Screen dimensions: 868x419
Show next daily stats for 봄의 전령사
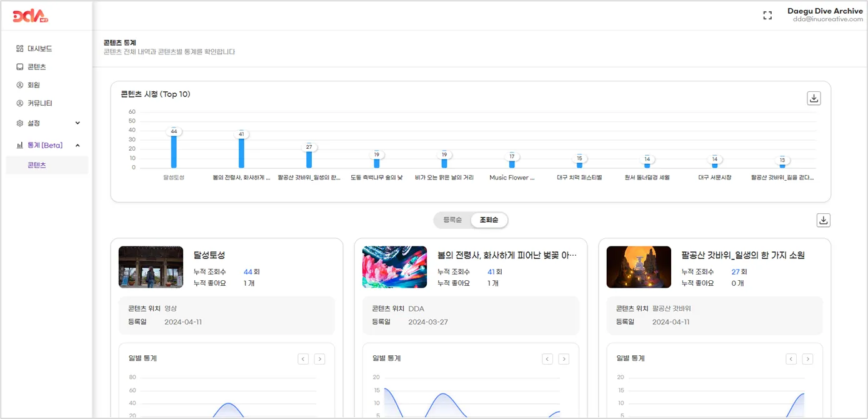564,358
